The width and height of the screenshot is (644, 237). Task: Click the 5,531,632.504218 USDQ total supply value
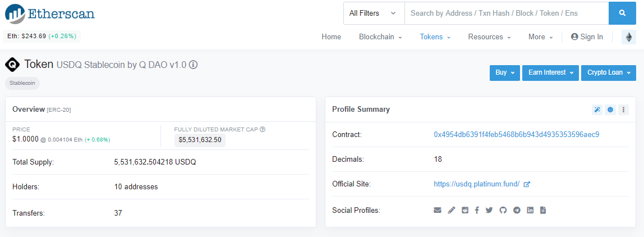tap(155, 162)
